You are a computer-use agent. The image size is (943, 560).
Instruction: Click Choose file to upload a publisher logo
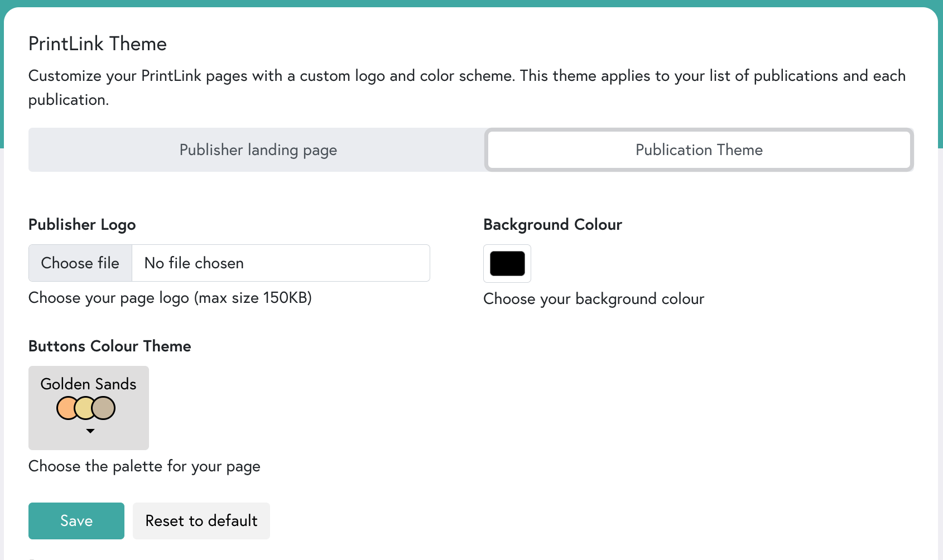pos(79,263)
